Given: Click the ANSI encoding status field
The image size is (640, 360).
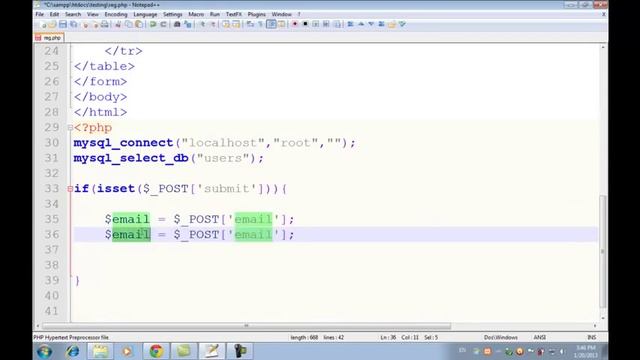Looking at the screenshot, I should (540, 338).
